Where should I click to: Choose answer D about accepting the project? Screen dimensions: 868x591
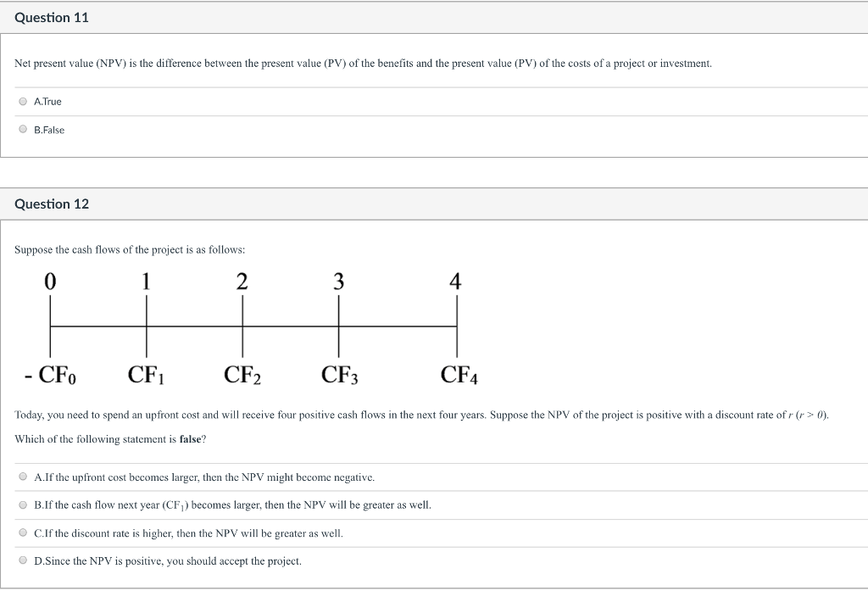[22, 560]
